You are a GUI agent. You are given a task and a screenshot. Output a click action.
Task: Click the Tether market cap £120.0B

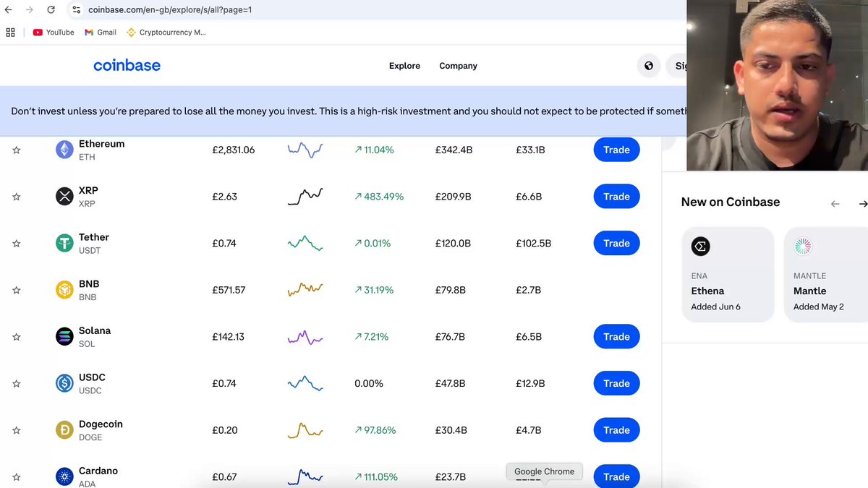[453, 244]
